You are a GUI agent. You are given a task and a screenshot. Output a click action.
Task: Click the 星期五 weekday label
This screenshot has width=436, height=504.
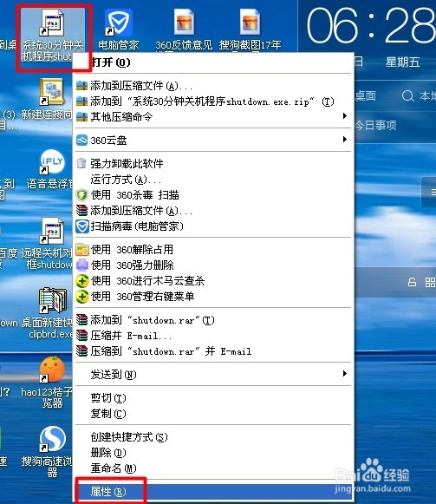pos(402,62)
